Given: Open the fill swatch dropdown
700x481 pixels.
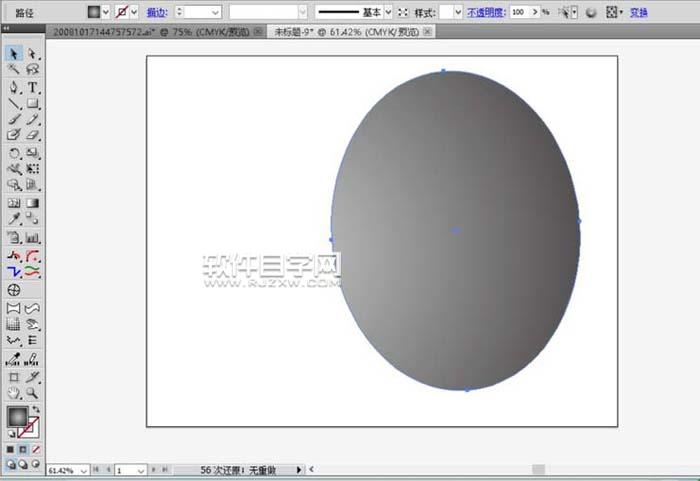Looking at the screenshot, I should [x=106, y=13].
